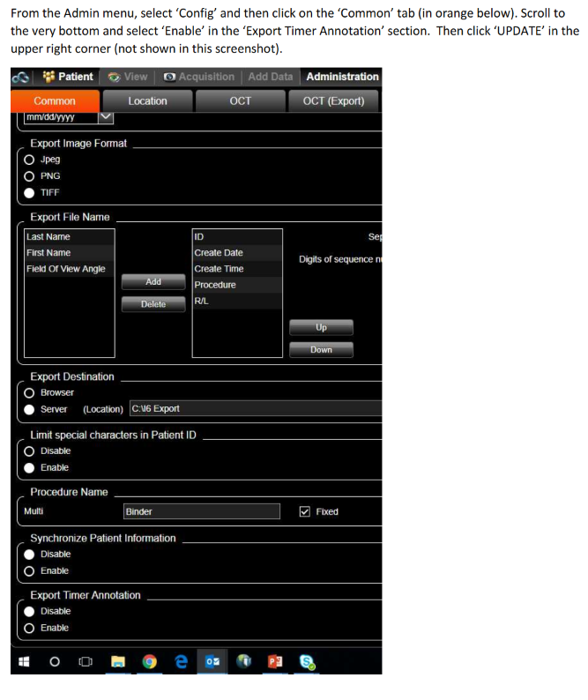This screenshot has width=588, height=700.
Task: Open Skype from the taskbar
Action: coord(307,662)
